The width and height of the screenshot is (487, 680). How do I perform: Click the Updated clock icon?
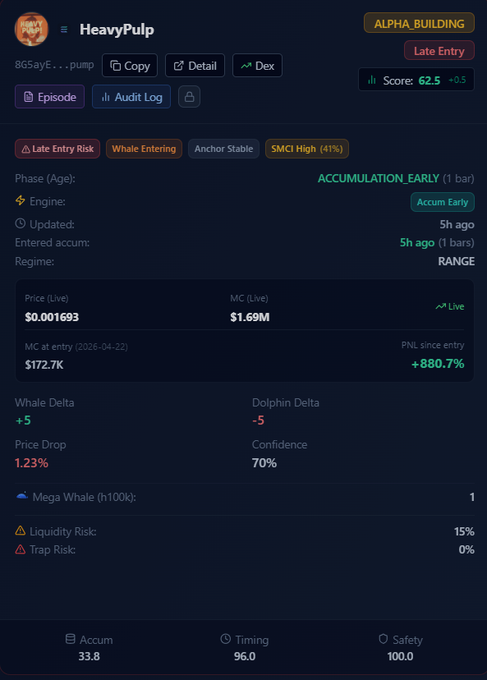20,223
